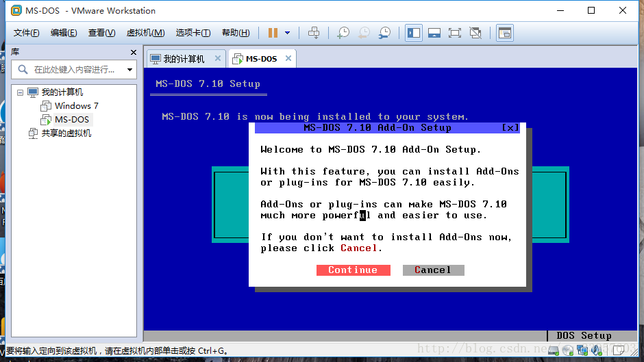The width and height of the screenshot is (644, 362).
Task: Toggle the library sidebar view
Action: pyautogui.click(x=414, y=33)
